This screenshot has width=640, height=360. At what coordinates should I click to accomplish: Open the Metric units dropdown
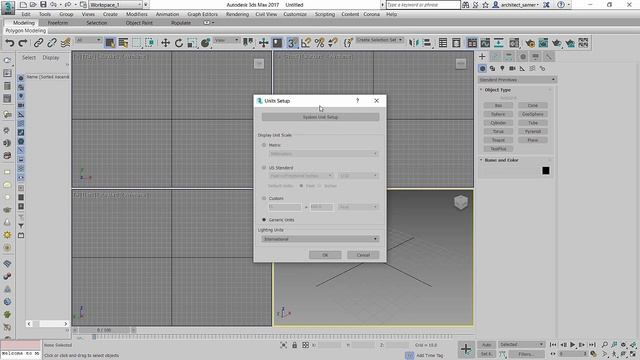[x=324, y=154]
